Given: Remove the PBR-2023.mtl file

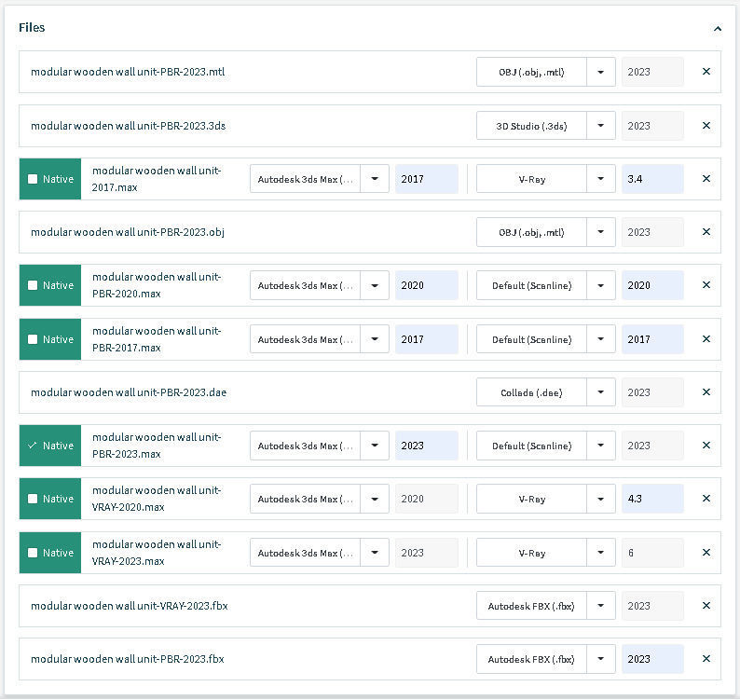Looking at the screenshot, I should 706,72.
